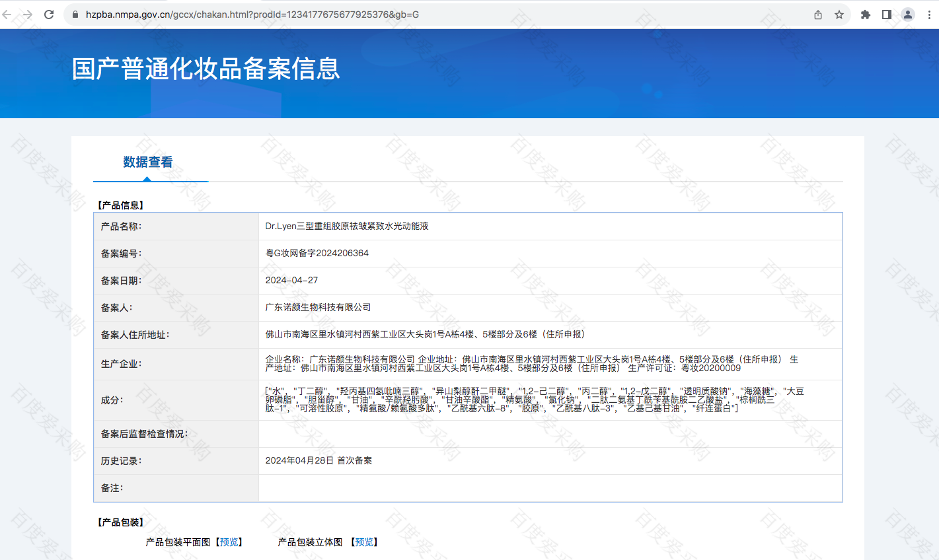Click the 生产企业 details text
The width and height of the screenshot is (939, 560).
pos(532,364)
